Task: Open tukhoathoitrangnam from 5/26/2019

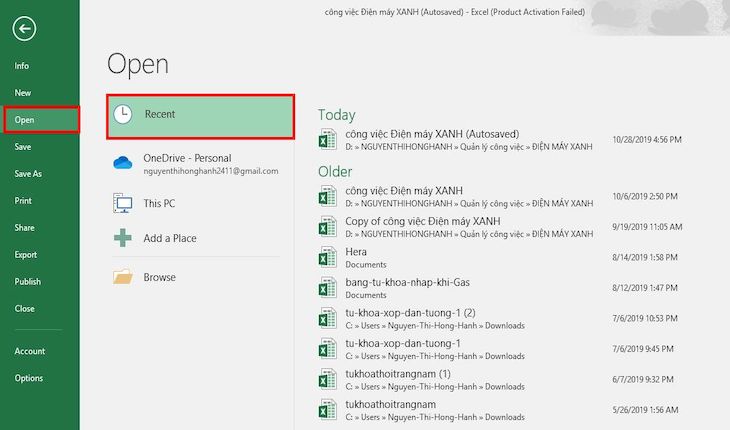Action: pyautogui.click(x=390, y=404)
